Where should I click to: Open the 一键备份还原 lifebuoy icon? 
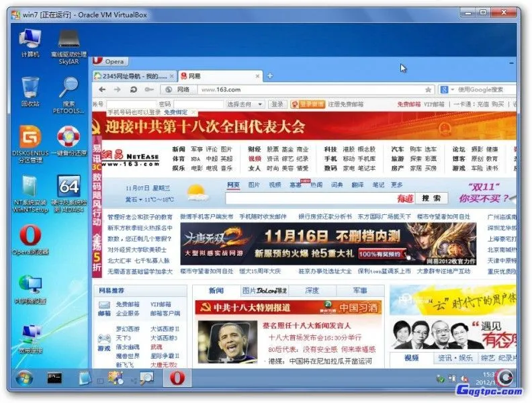click(x=69, y=141)
